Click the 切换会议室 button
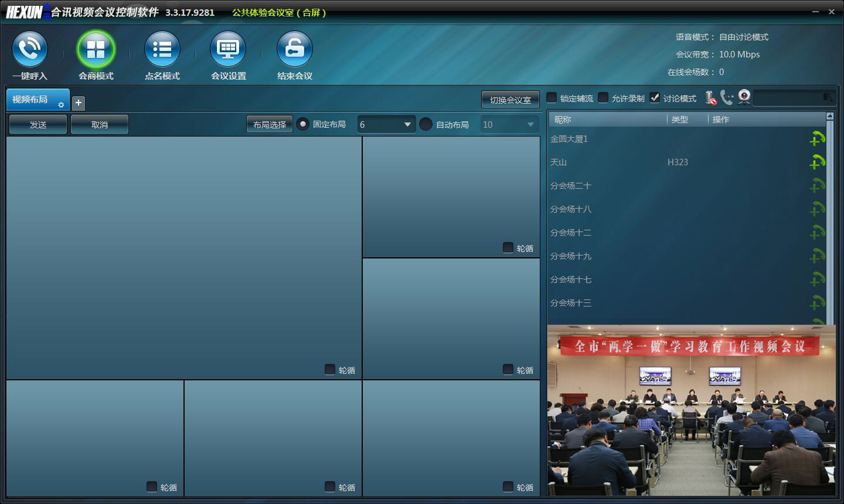This screenshot has width=844, height=504. pyautogui.click(x=510, y=100)
